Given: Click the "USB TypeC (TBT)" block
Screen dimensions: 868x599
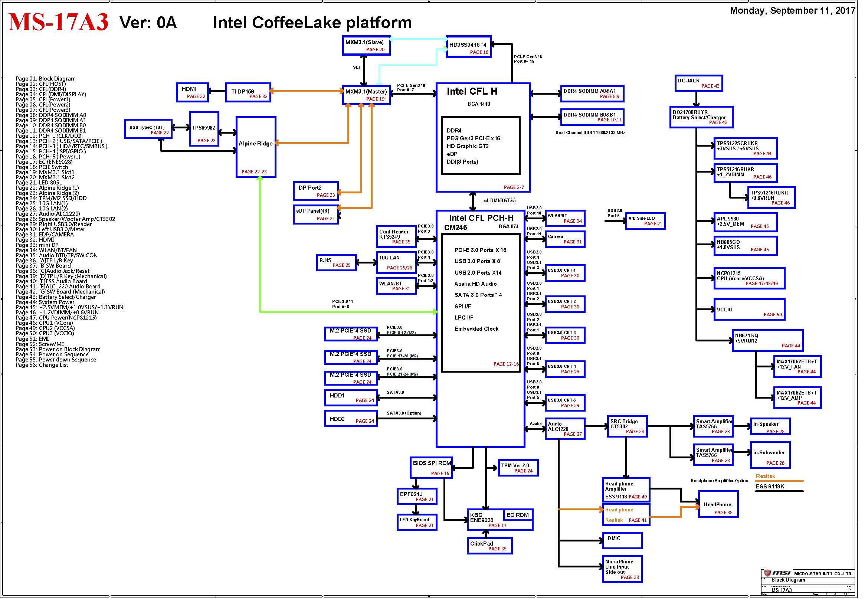Looking at the screenshot, I should [148, 129].
